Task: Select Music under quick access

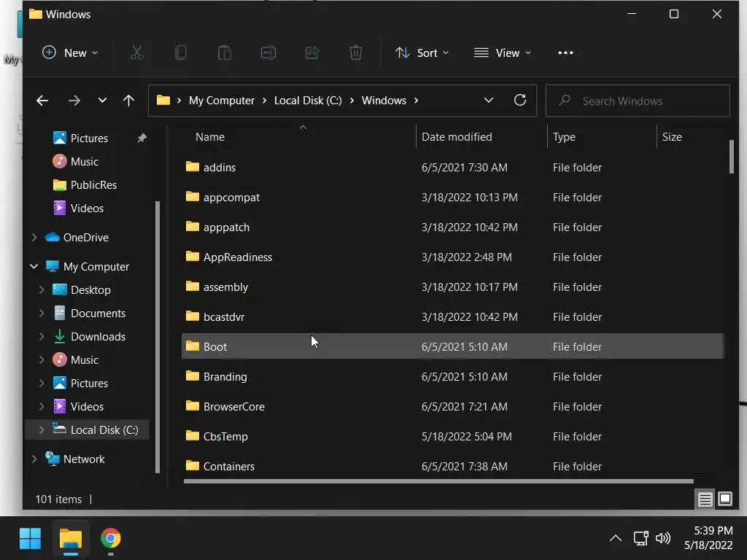Action: 85,161
